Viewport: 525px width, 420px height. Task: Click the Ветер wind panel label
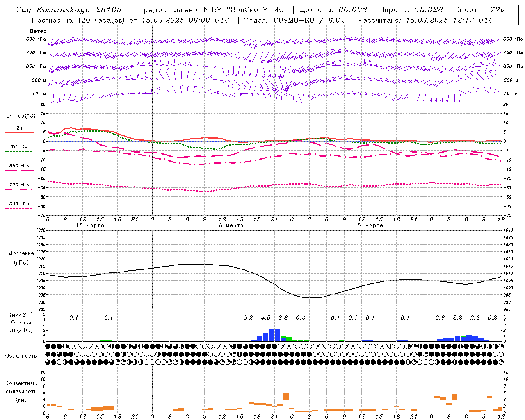(x=38, y=31)
